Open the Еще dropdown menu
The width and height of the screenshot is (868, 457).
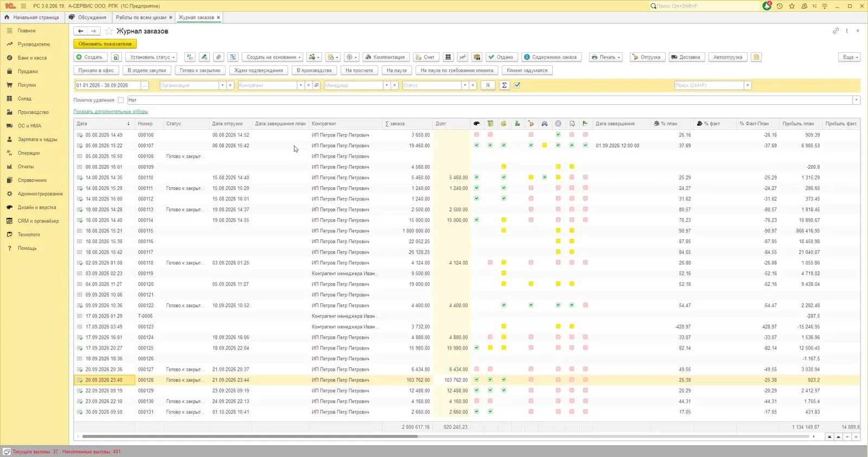(850, 57)
